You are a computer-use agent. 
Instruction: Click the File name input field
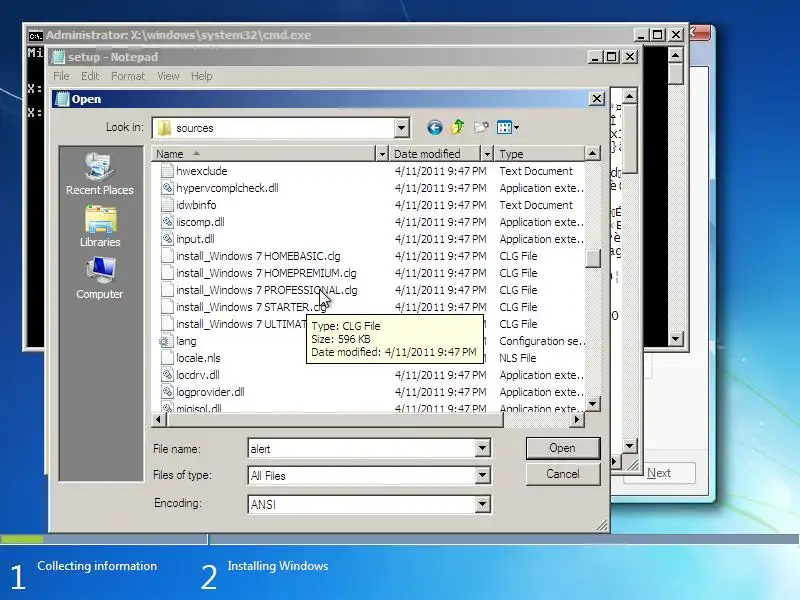[x=362, y=448]
